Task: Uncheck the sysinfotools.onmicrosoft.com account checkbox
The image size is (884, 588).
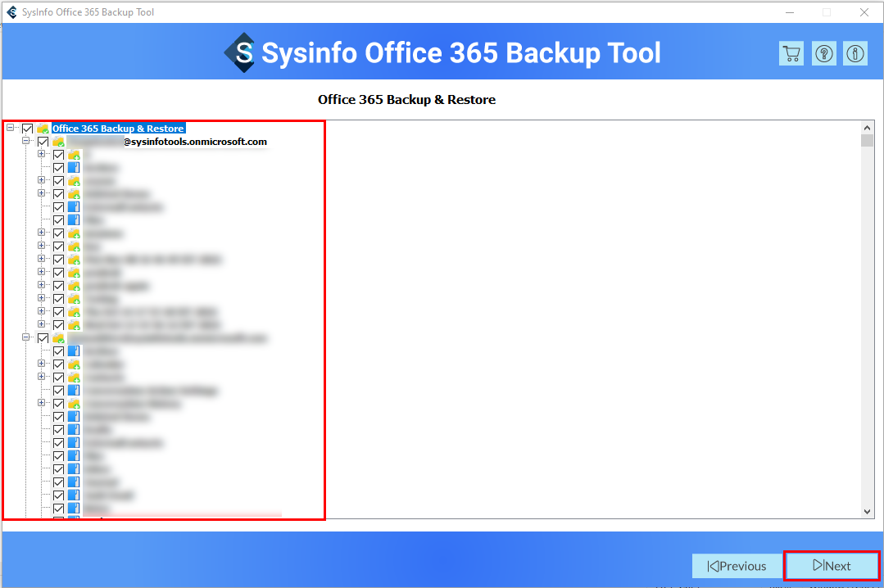Action: click(x=43, y=142)
